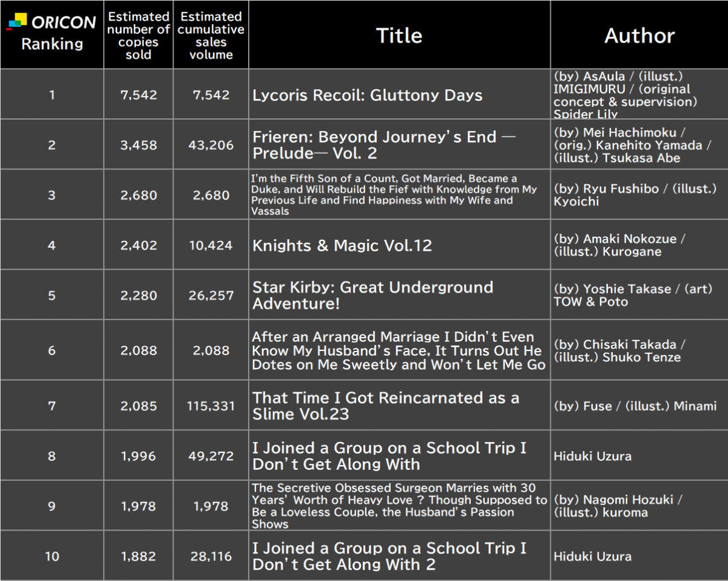Click cumulative sales value 43,206

tap(211, 145)
